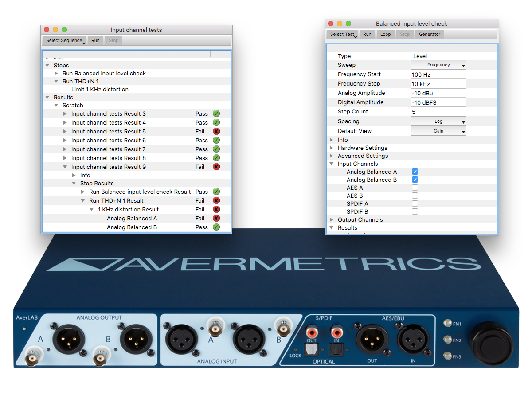The image size is (532, 399).
Task: Click pass icon for Balanced input level check Result
Action: tap(216, 192)
